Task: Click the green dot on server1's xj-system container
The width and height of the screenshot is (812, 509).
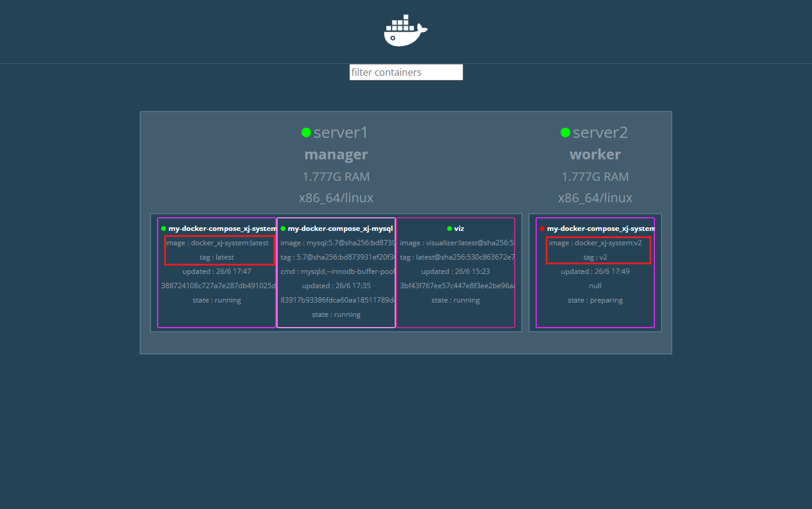Action: pos(164,229)
